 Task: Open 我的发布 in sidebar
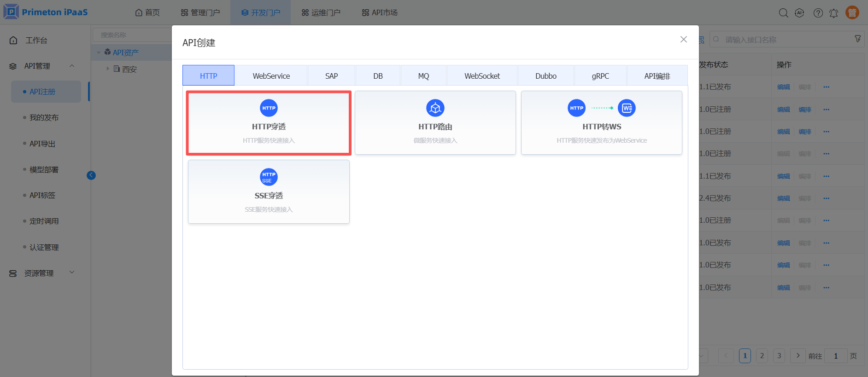44,118
